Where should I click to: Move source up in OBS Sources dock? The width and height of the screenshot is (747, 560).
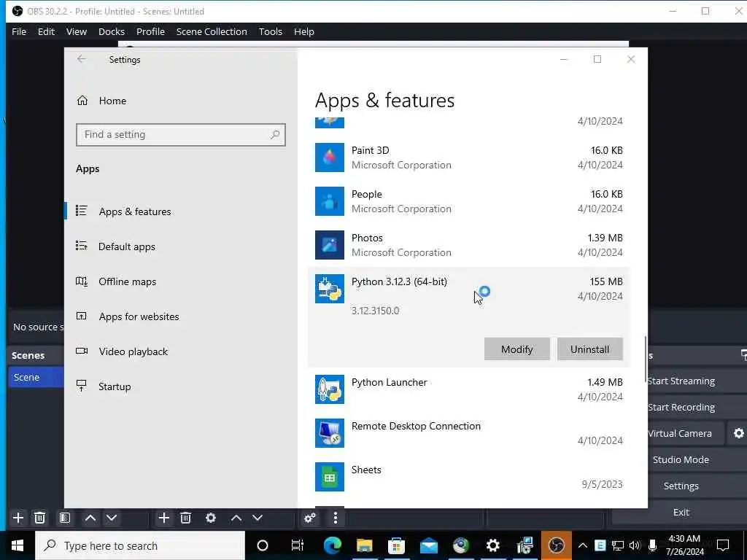pyautogui.click(x=236, y=518)
